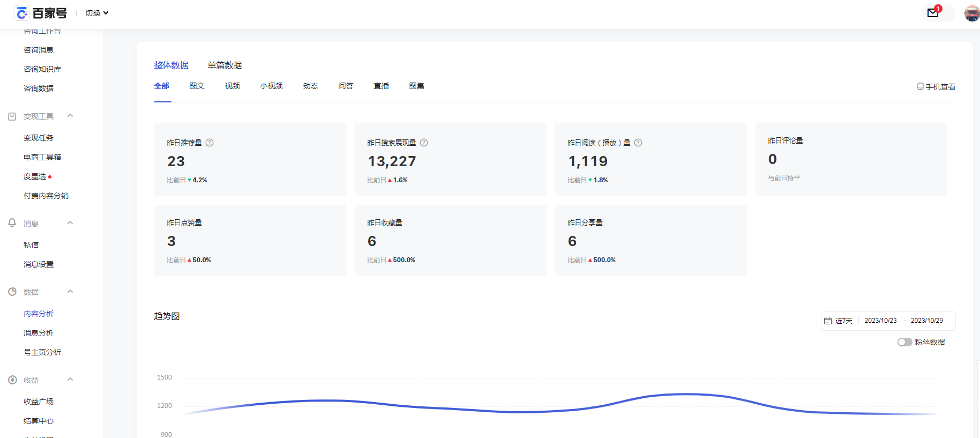
Task: Open 电商工具箱 in the sidebar
Action: click(42, 157)
